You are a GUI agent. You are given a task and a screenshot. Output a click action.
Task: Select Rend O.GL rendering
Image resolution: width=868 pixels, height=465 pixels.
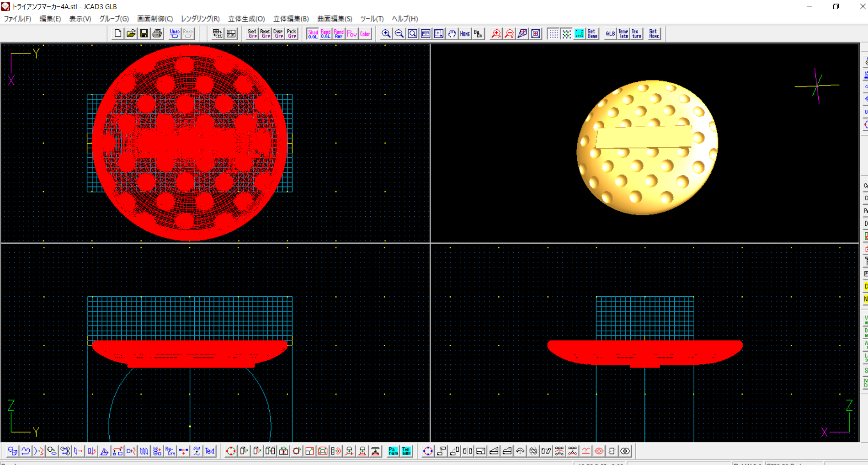[x=326, y=33]
